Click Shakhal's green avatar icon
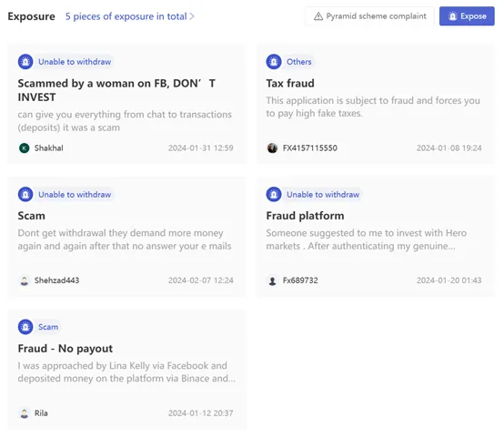This screenshot has width=504, height=438. coord(24,148)
